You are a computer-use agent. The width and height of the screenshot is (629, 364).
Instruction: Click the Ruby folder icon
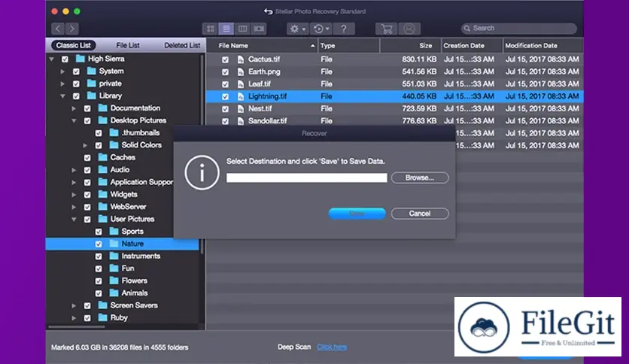pyautogui.click(x=103, y=317)
